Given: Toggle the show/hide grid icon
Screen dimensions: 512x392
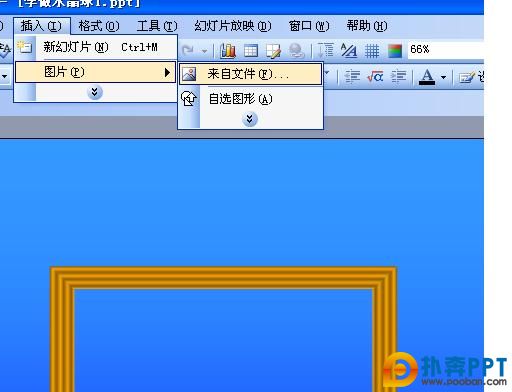Looking at the screenshot, I should 372,51.
